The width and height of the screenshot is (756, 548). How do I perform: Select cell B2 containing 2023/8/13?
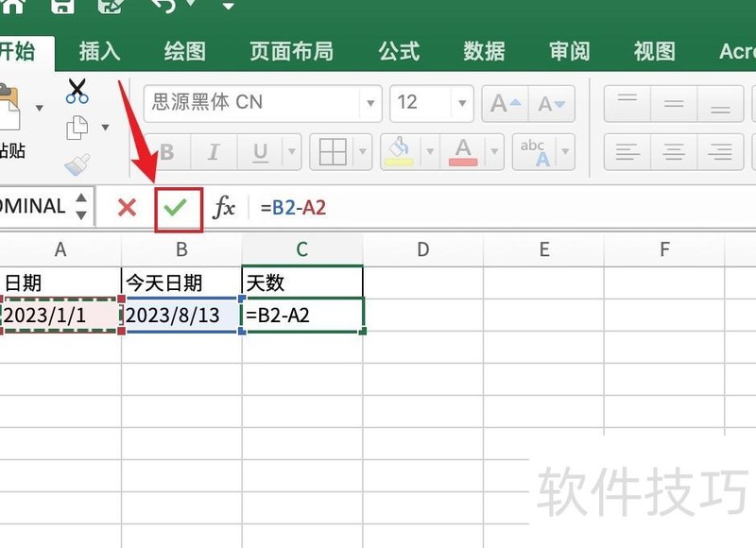[180, 314]
